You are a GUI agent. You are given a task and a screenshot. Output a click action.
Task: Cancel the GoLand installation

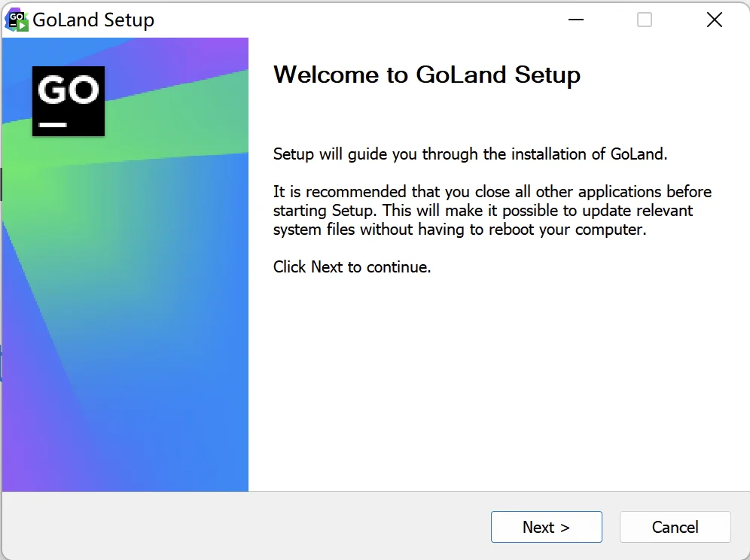(x=675, y=527)
